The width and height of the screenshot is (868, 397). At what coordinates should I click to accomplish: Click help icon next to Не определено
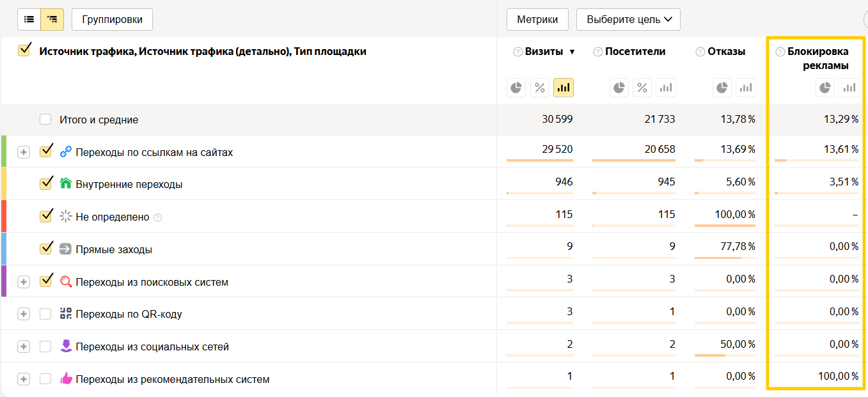158,217
